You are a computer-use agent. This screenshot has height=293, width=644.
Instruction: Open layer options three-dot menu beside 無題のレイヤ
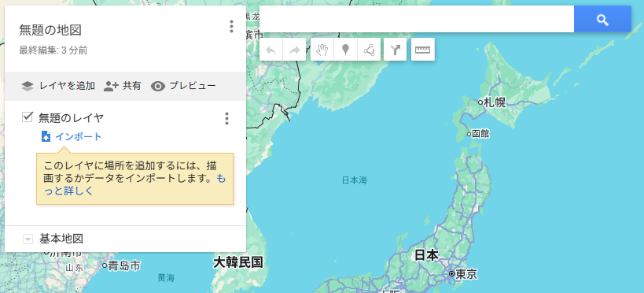tap(226, 118)
